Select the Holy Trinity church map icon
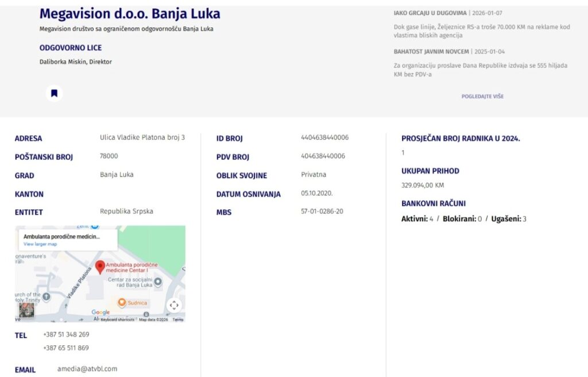This screenshot has height=377, width=588. click(47, 297)
